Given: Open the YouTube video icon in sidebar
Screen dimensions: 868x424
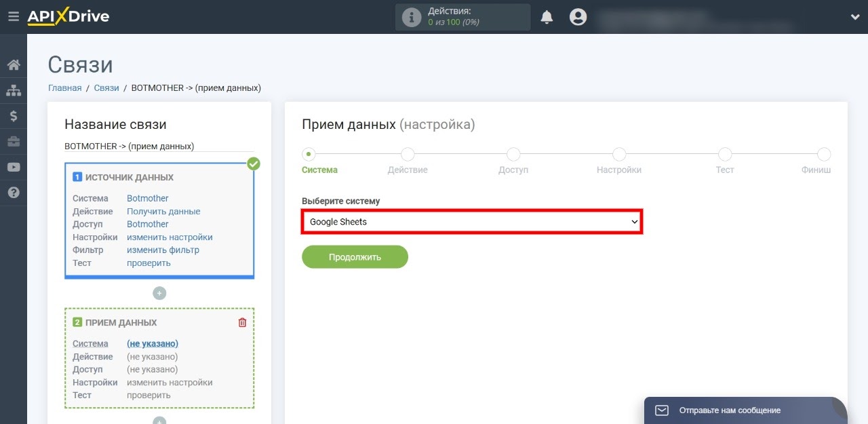Looking at the screenshot, I should pos(14,167).
